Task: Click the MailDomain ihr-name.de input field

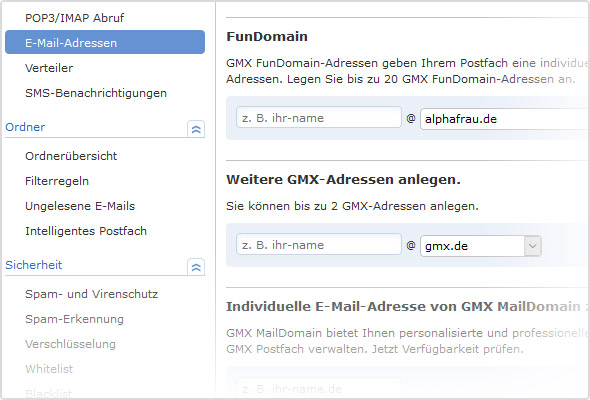Action: tap(319, 388)
